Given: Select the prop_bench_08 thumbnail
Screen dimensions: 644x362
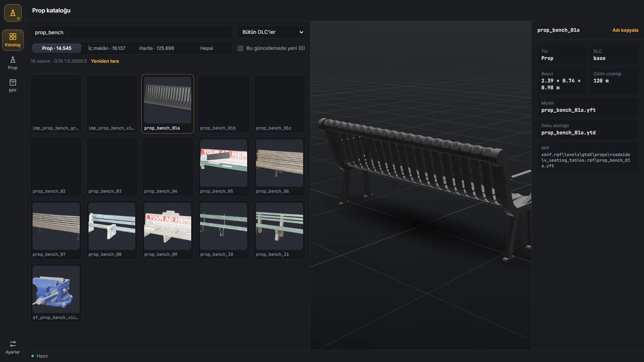Looking at the screenshot, I should click(x=112, y=226).
